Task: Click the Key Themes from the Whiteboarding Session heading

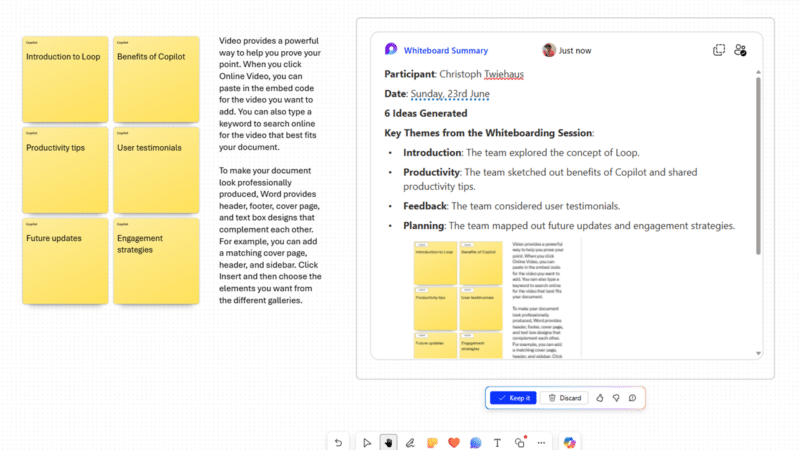Action: coord(489,133)
